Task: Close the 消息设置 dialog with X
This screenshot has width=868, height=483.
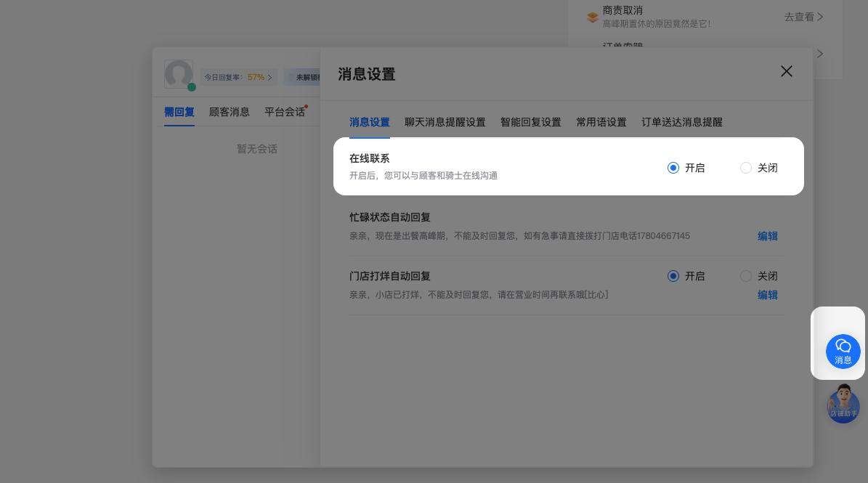Action: 786,71
